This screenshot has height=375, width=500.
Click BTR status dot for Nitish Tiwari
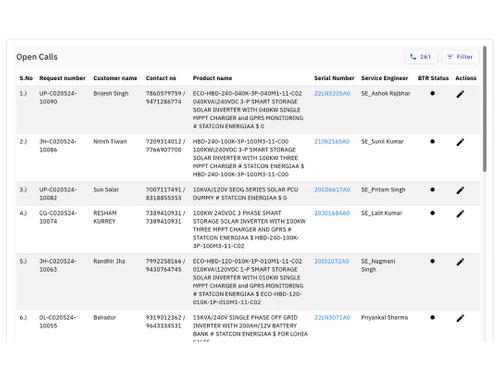tap(432, 141)
